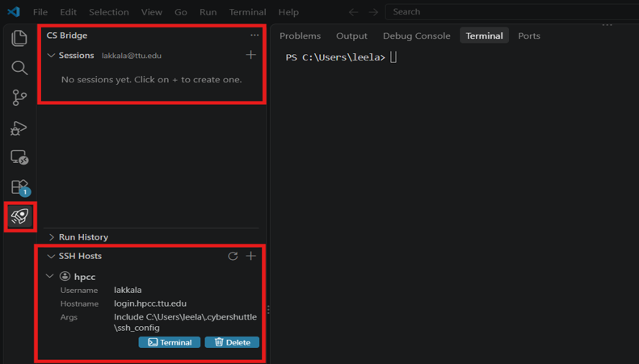Collapse the Sessions section

click(x=51, y=56)
